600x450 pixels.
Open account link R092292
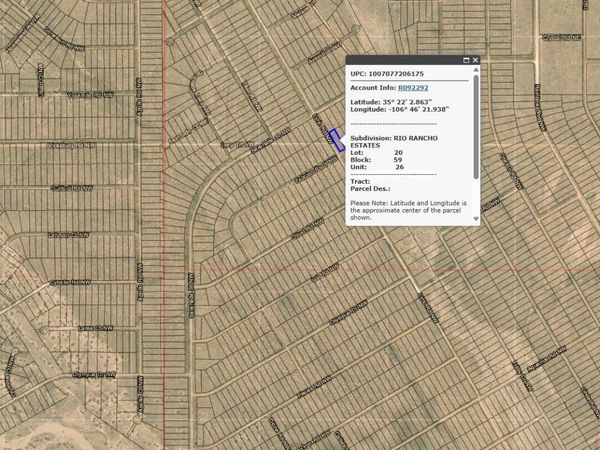click(413, 88)
